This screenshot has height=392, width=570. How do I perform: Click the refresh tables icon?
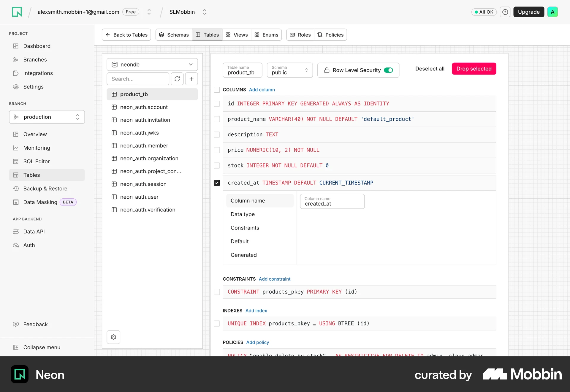pyautogui.click(x=177, y=79)
